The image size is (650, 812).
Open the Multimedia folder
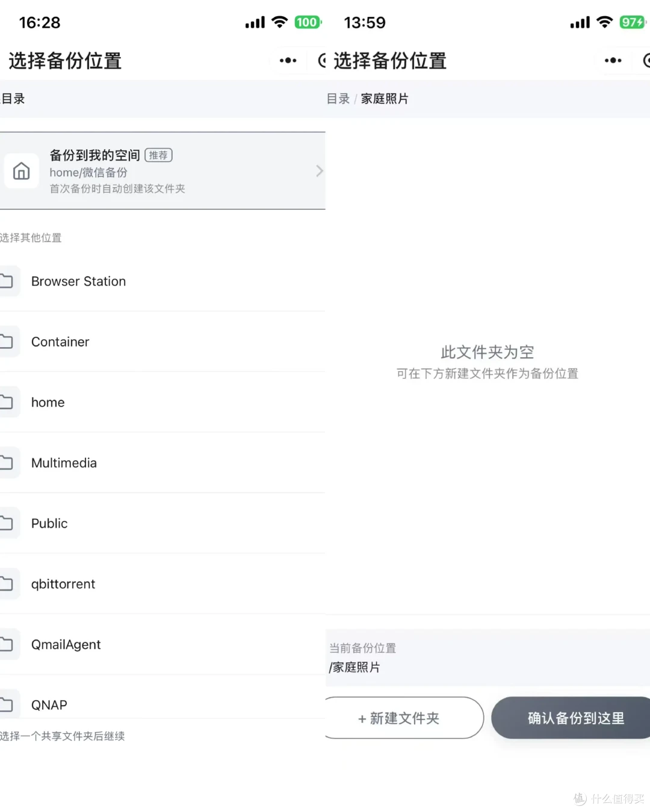coord(162,463)
